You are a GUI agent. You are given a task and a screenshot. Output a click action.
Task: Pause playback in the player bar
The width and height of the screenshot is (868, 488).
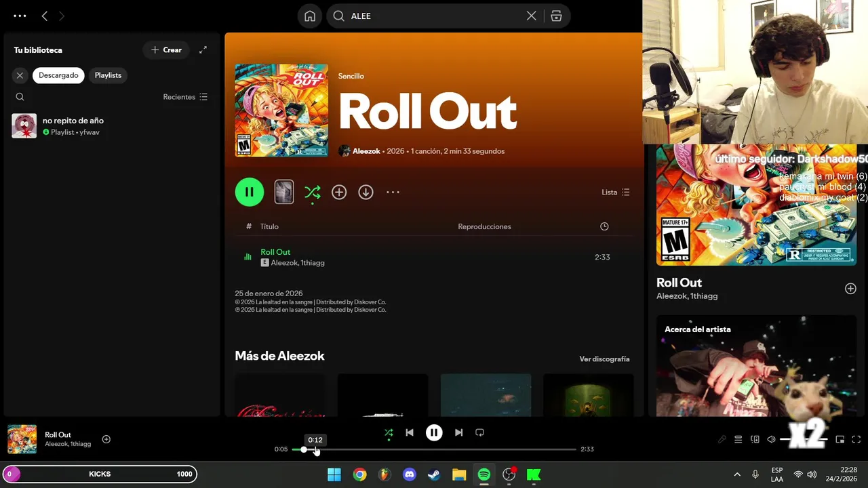coord(434,432)
